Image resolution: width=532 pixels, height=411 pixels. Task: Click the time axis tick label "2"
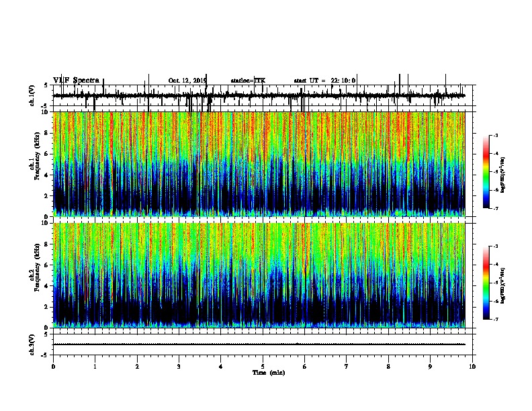tap(137, 367)
